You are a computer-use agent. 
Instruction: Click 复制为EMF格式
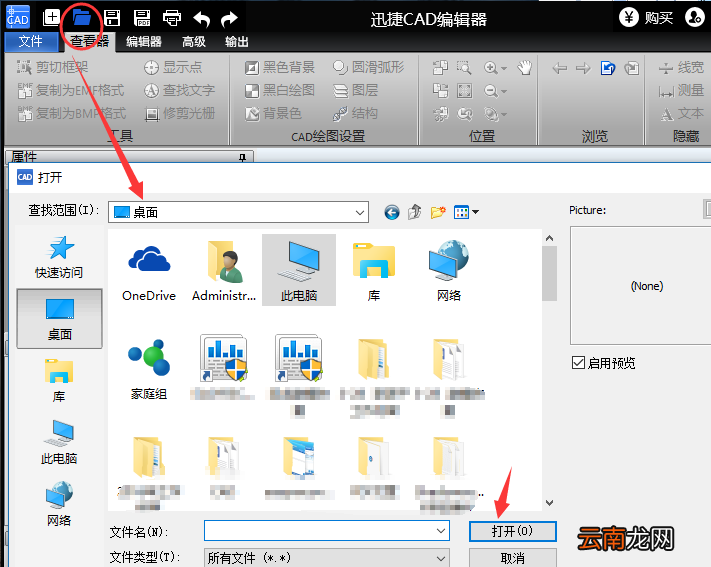click(x=70, y=90)
